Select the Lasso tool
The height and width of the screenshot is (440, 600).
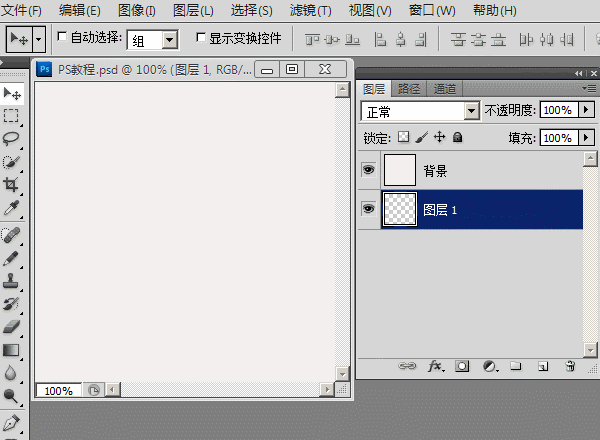click(11, 139)
